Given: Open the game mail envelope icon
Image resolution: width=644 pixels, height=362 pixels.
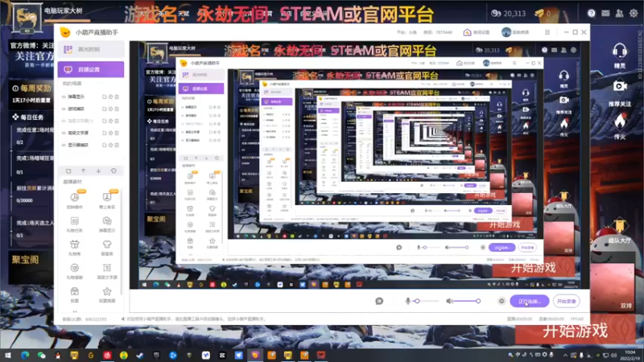Looking at the screenshot, I should (x=605, y=13).
